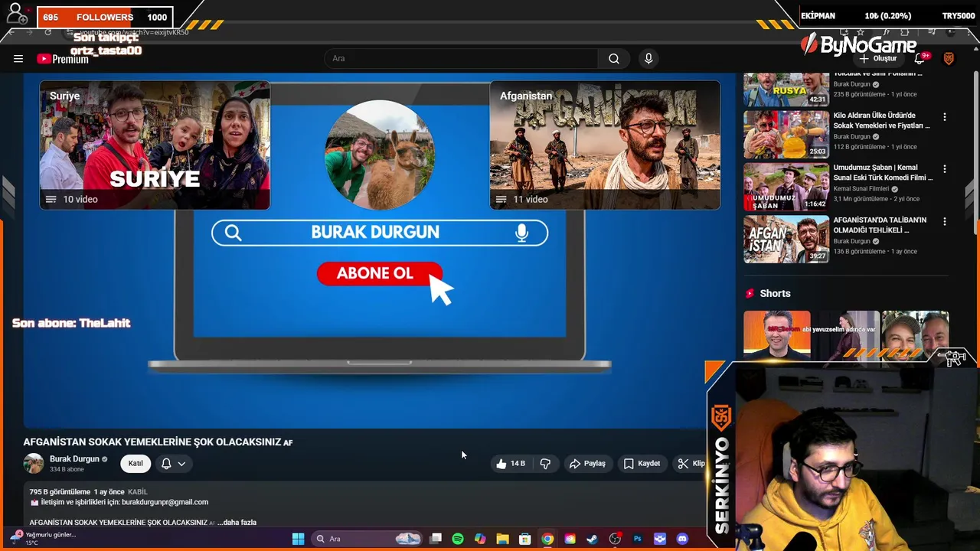Open the Windows Start menu

pos(298,539)
